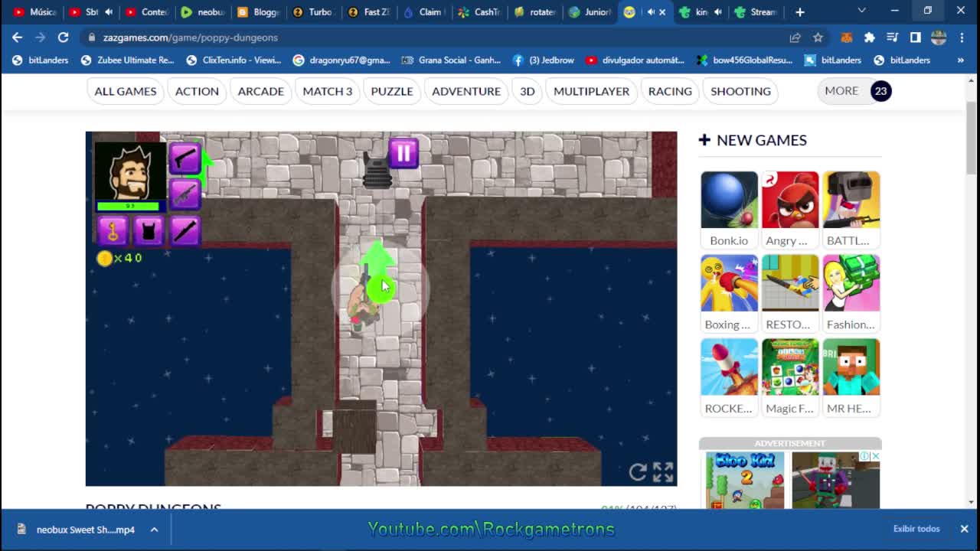Open the MetaMask fox extension
980x551 pixels.
pyautogui.click(x=847, y=37)
